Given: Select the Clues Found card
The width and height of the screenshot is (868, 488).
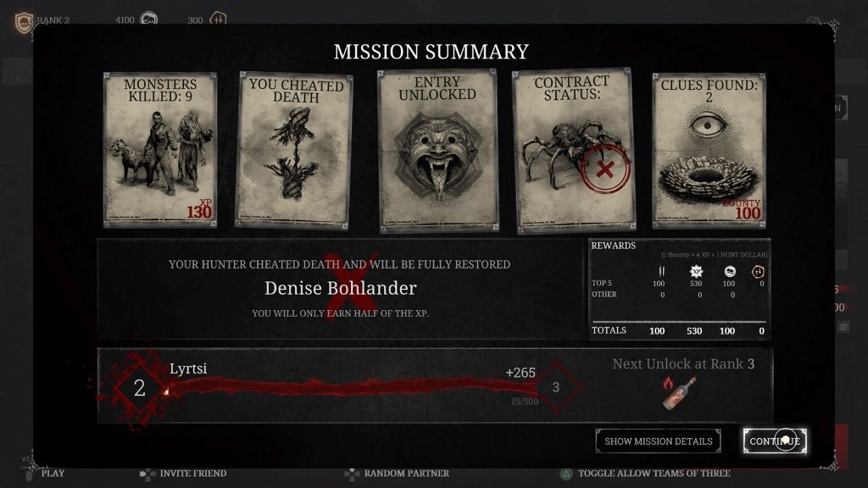Looking at the screenshot, I should tap(709, 151).
